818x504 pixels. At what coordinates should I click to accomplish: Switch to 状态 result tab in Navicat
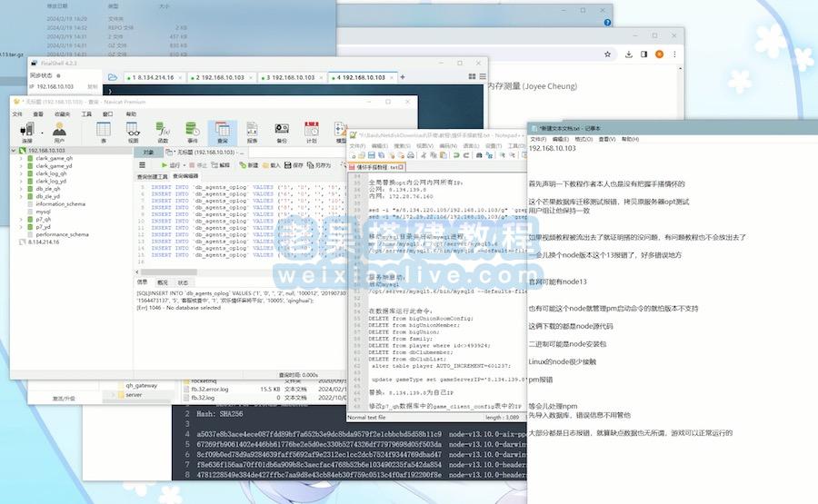pyautogui.click(x=183, y=282)
